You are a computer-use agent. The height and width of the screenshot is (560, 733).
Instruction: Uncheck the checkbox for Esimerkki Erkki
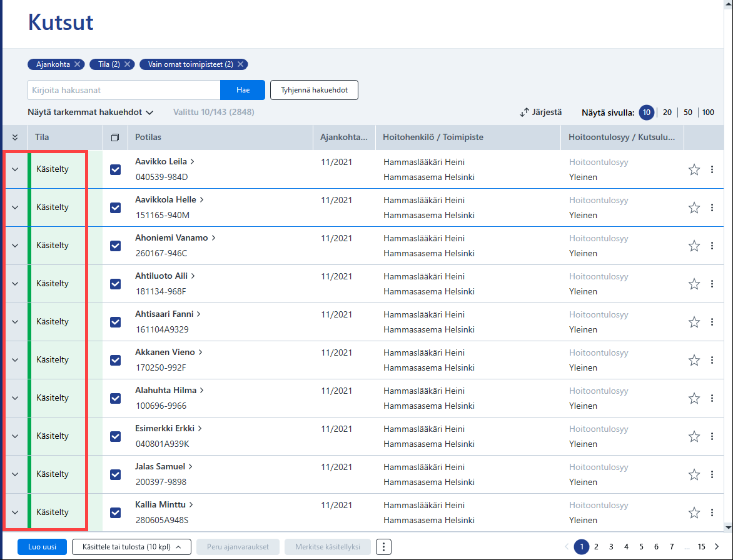116,437
